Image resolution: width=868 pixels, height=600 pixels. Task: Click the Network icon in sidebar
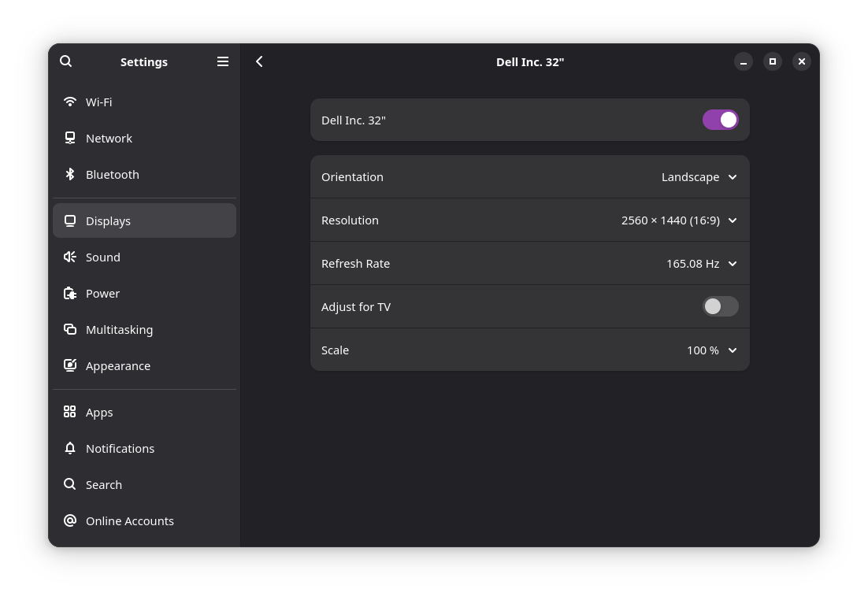coord(70,138)
